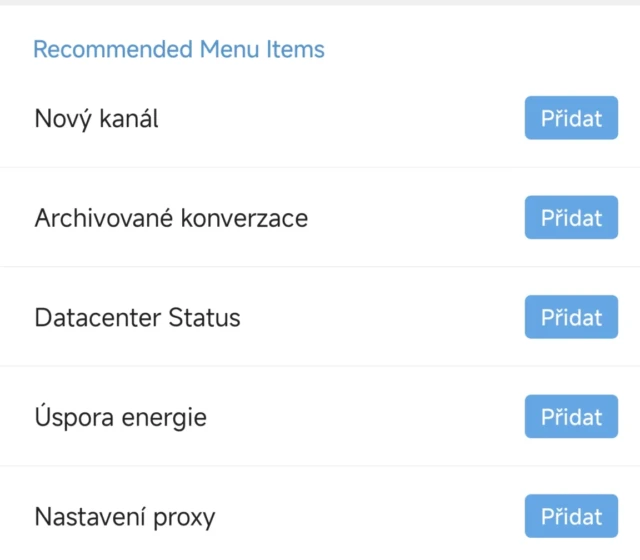The height and width of the screenshot is (560, 640).
Task: Tap the first recommended item's name, Nový kanál
Action: click(96, 118)
